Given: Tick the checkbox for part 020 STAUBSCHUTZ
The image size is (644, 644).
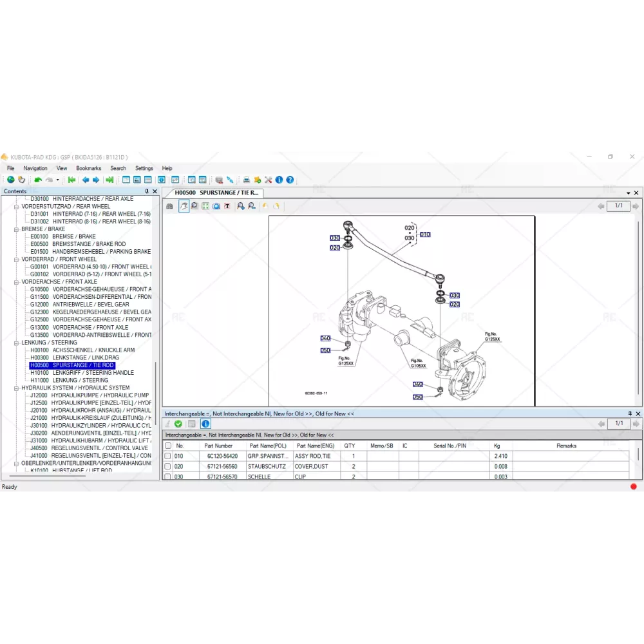Looking at the screenshot, I should (x=168, y=466).
